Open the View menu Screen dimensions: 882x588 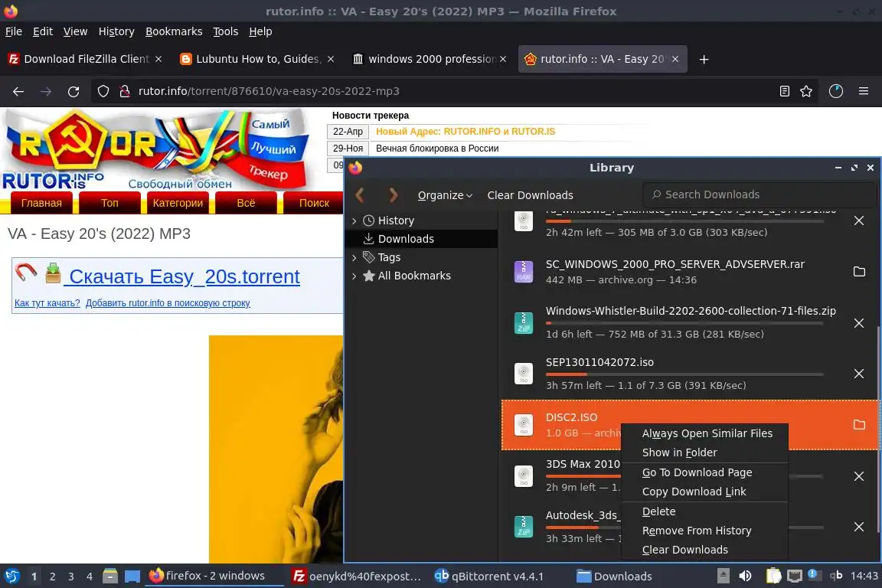(75, 31)
